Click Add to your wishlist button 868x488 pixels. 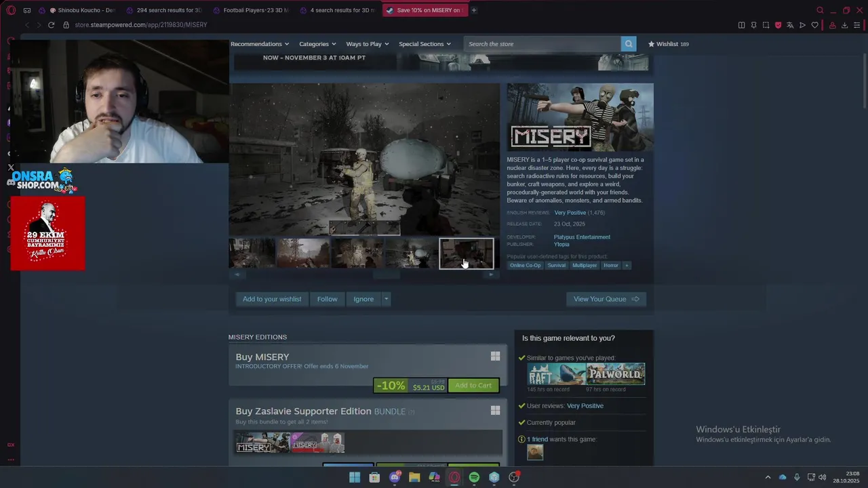click(x=272, y=299)
